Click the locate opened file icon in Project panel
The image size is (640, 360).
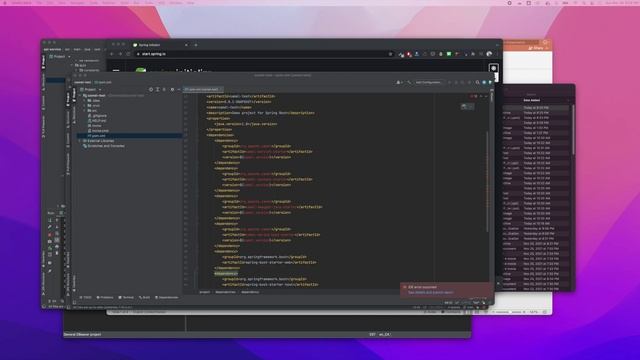coord(151,89)
